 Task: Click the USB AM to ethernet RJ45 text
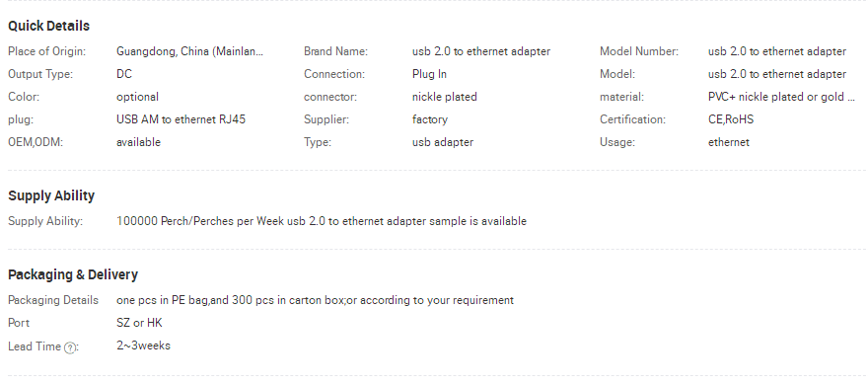[x=181, y=119]
